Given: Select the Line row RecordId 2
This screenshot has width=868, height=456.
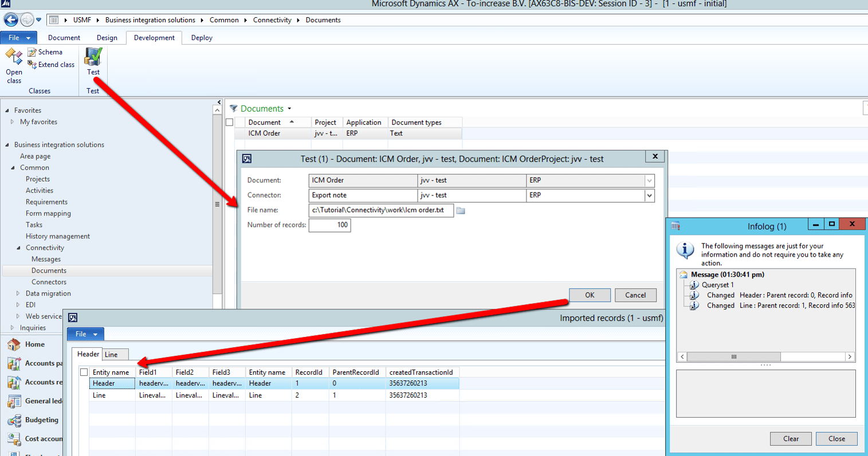Looking at the screenshot, I should (274, 395).
